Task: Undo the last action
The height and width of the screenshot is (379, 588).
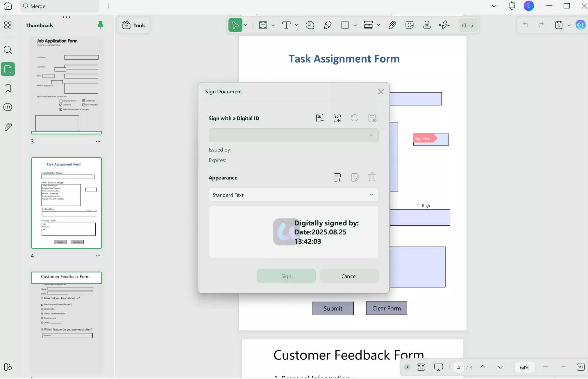Action: pos(526,25)
